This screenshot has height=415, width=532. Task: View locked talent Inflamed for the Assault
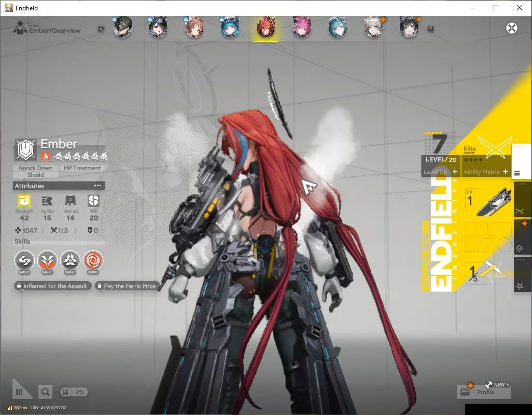click(x=52, y=286)
